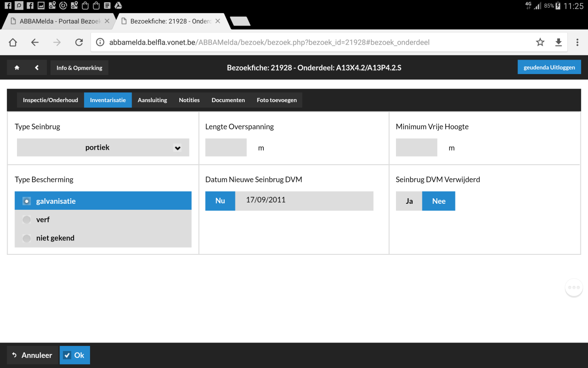Screen dimensions: 588x368
Task: Click the geudenda Uitloggen button
Action: (x=549, y=67)
